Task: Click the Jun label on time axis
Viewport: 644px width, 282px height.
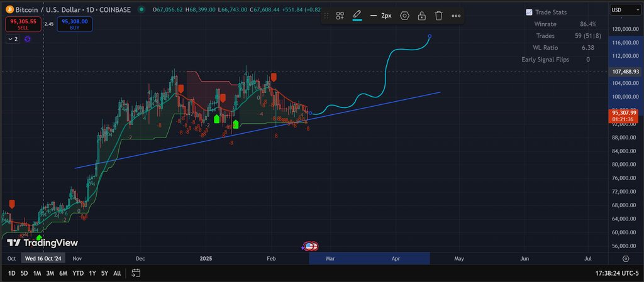Action: tap(525, 259)
